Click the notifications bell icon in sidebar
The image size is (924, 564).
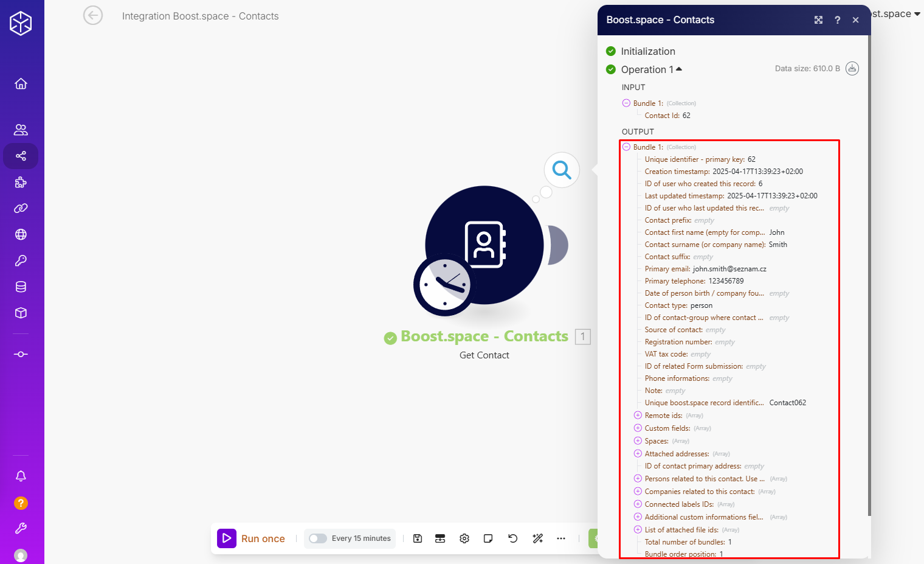[x=21, y=476]
